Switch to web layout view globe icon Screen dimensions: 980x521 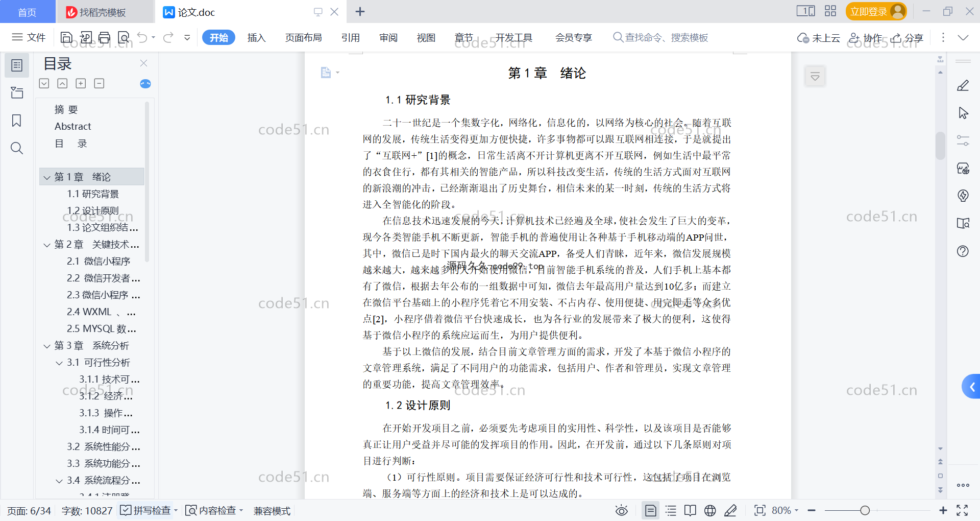(710, 510)
